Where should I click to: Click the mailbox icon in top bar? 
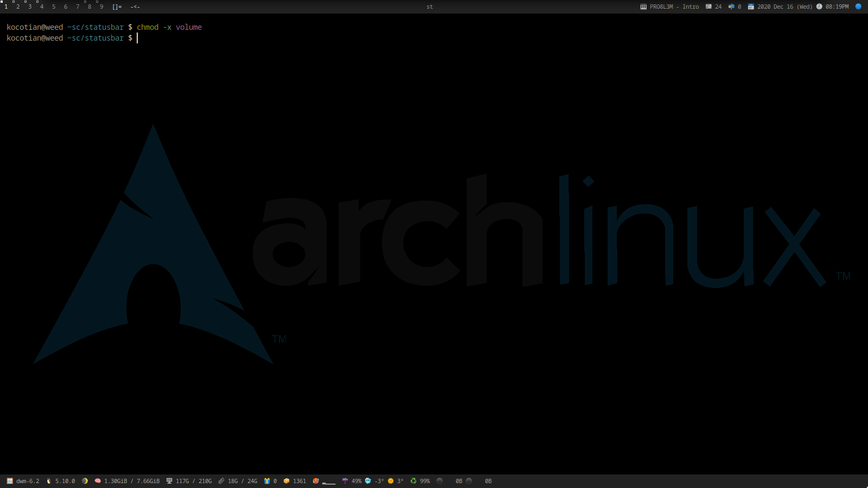pyautogui.click(x=731, y=7)
